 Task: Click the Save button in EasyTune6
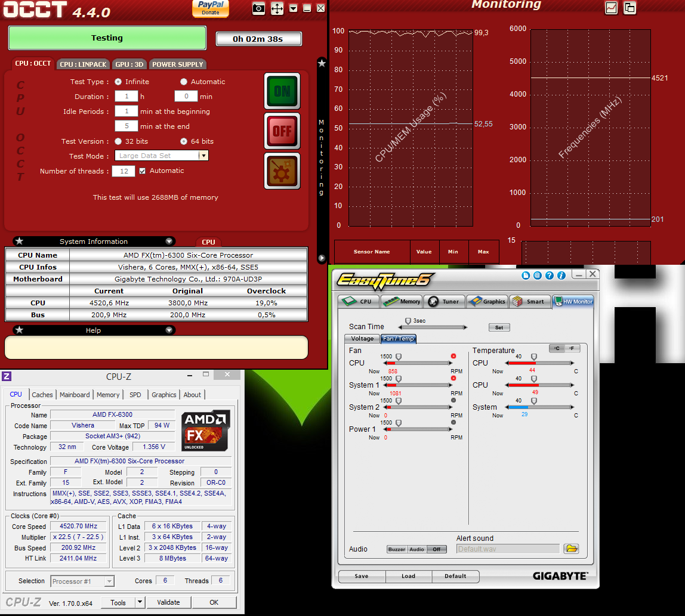361,576
